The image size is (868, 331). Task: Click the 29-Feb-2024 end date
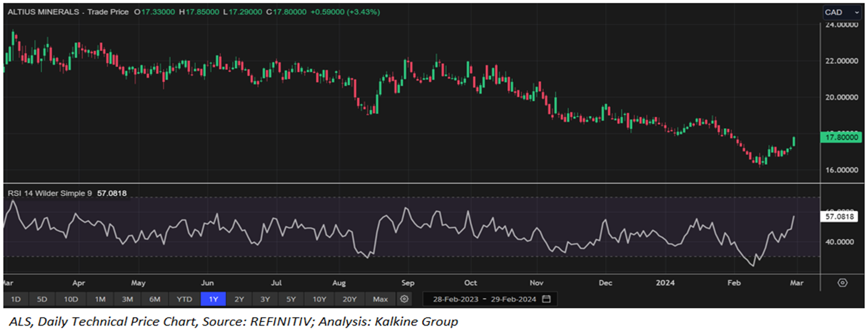pyautogui.click(x=513, y=299)
